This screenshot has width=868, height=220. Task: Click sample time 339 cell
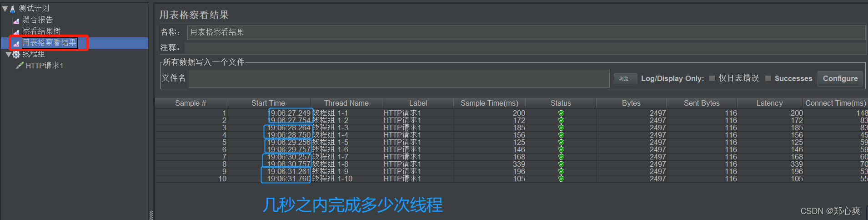click(490, 164)
